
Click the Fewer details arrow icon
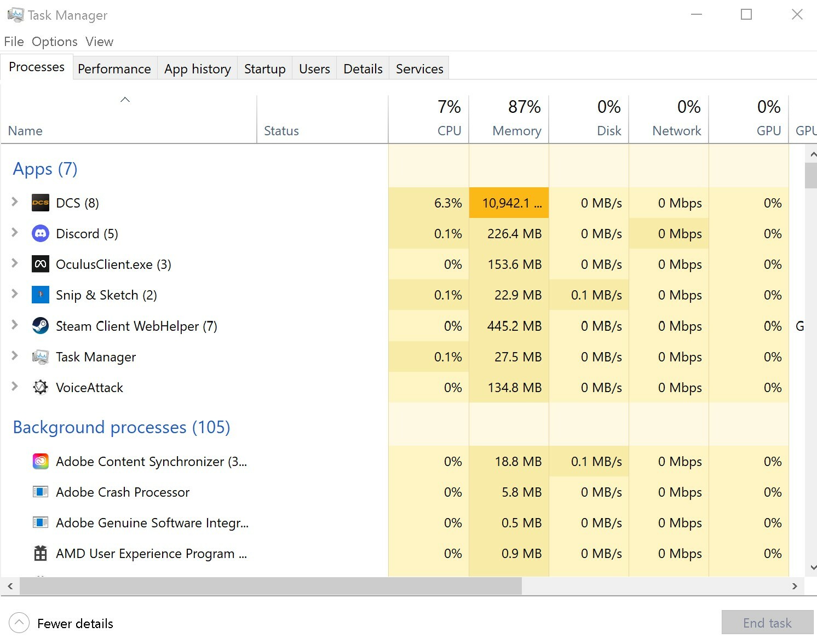[x=19, y=623]
